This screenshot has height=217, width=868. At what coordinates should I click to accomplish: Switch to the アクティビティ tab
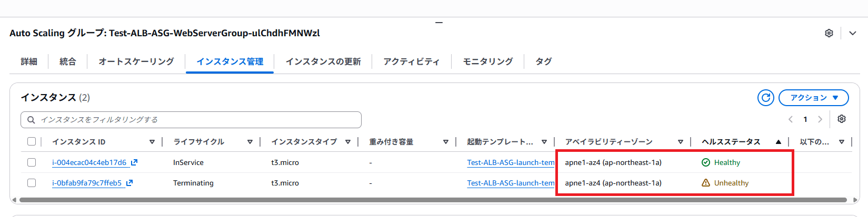coord(411,61)
